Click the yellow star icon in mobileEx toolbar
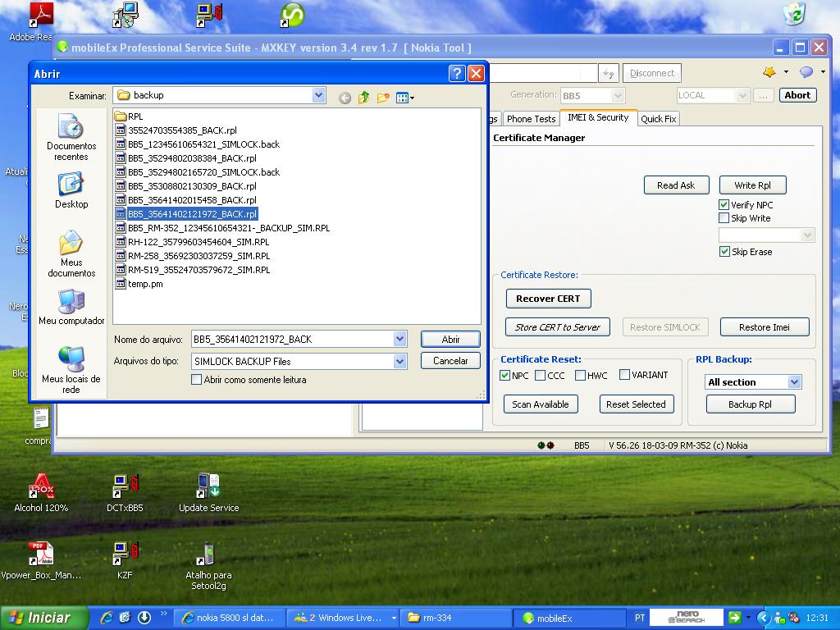 point(769,72)
